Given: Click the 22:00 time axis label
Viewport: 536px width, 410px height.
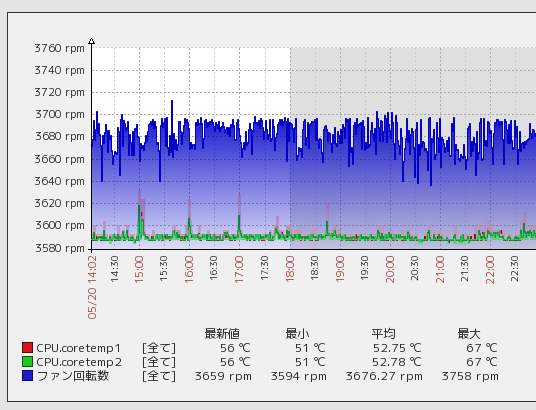Looking at the screenshot, I should pyautogui.click(x=490, y=270).
